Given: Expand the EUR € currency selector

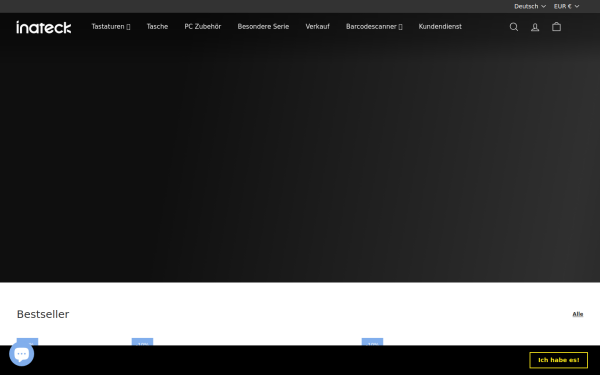Looking at the screenshot, I should 566,7.
